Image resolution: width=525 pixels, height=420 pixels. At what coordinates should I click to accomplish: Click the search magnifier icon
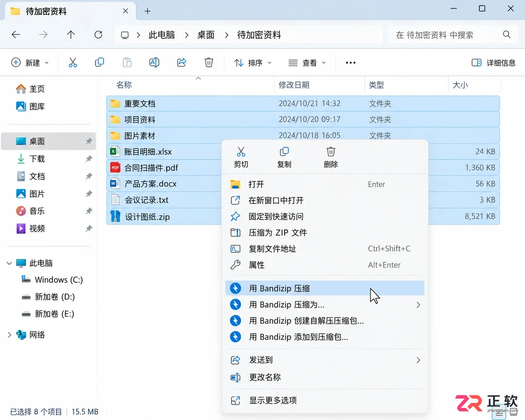coord(507,34)
